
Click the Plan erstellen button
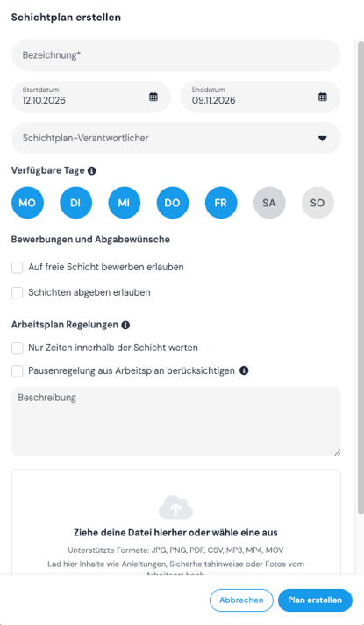pos(315,600)
